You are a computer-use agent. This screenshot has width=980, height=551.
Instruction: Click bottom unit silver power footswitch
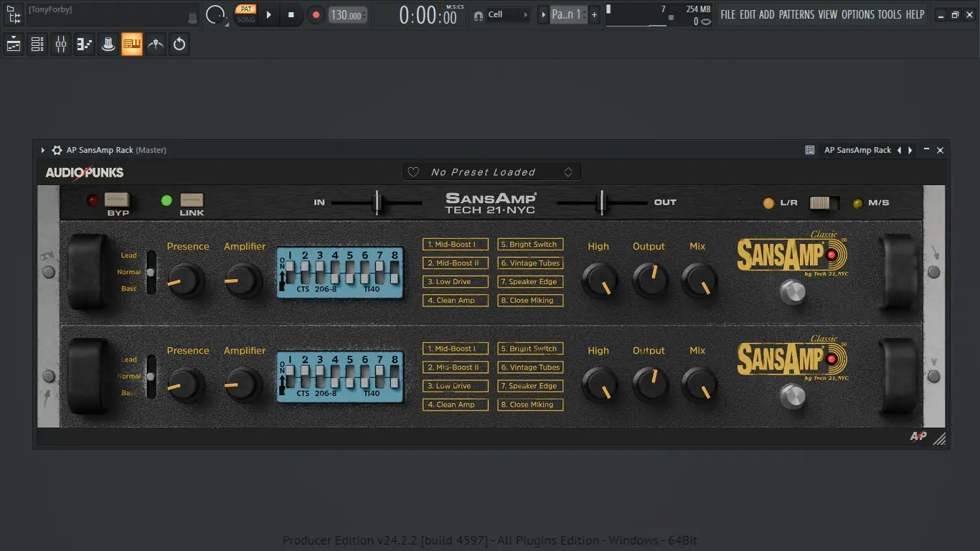tap(792, 396)
